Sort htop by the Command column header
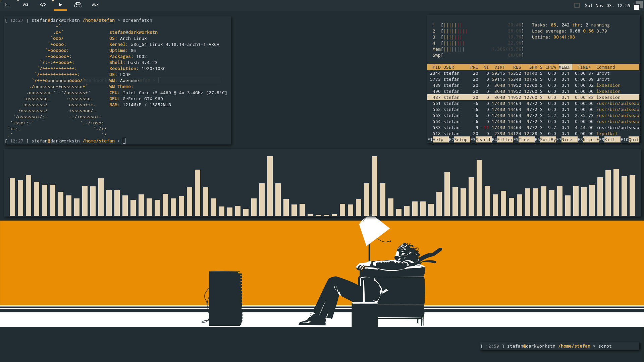Viewport: 644px width, 362px height. click(x=605, y=67)
